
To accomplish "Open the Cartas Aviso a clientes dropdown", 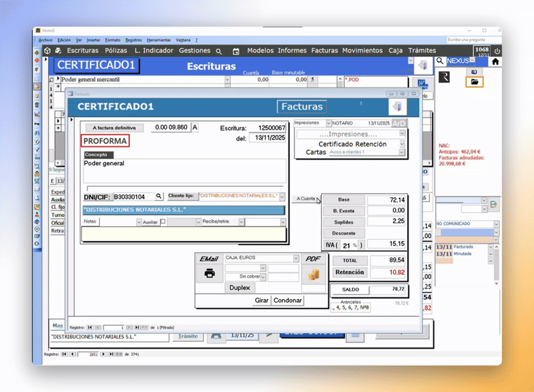I will [402, 152].
